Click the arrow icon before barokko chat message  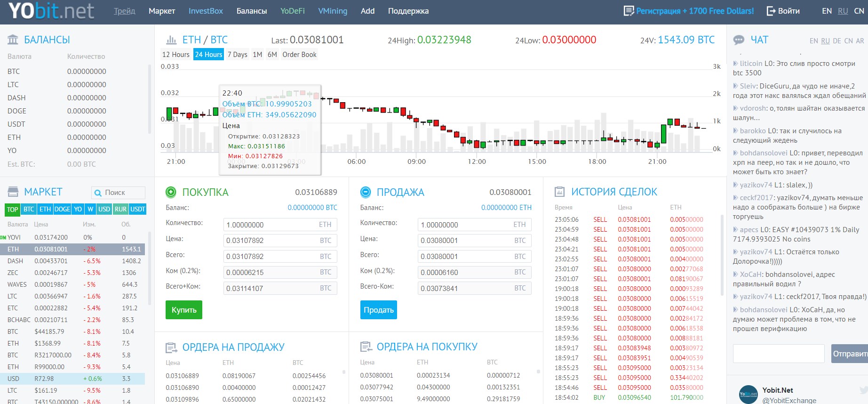(735, 131)
